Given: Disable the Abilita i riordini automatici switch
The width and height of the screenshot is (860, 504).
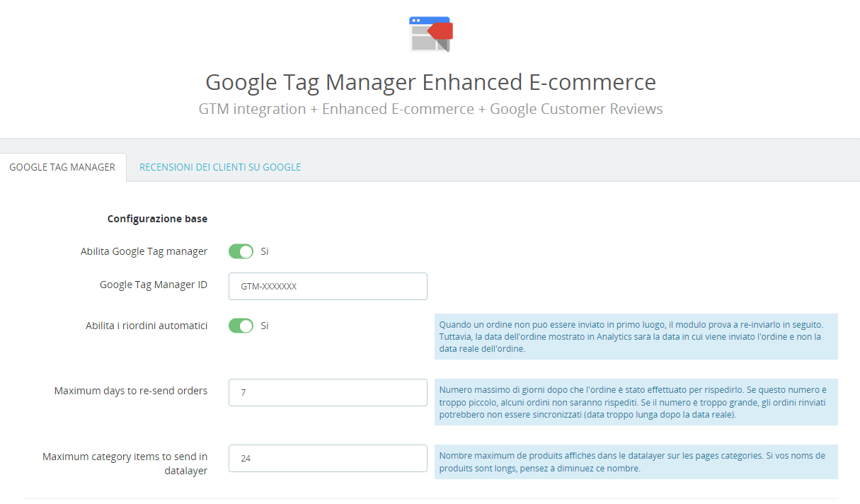Looking at the screenshot, I should [x=241, y=326].
